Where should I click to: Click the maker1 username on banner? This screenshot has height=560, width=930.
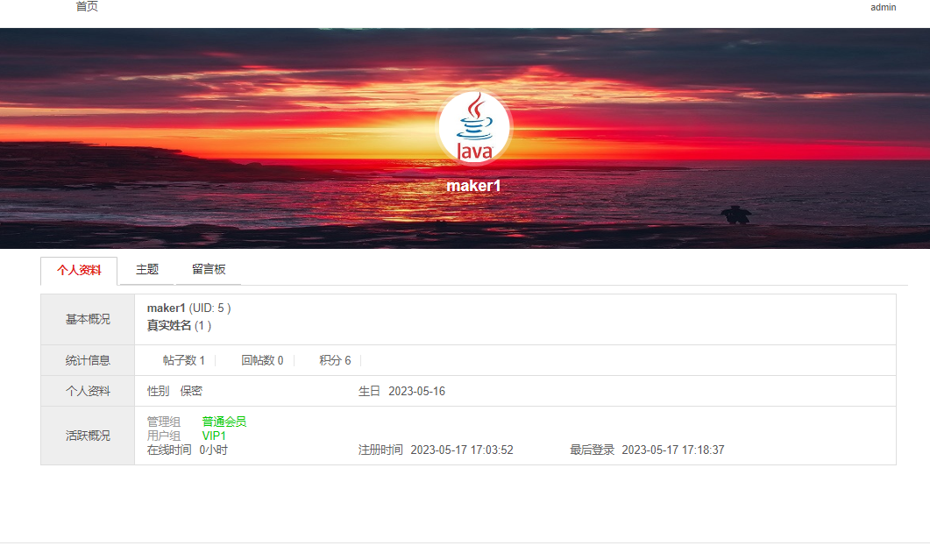point(473,186)
